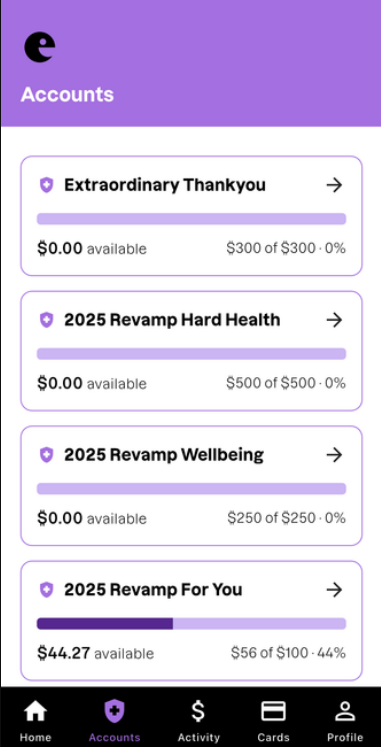The height and width of the screenshot is (747, 381).
Task: Click shield icon beside 2025 Revamp Hard Health
Action: (x=46, y=321)
